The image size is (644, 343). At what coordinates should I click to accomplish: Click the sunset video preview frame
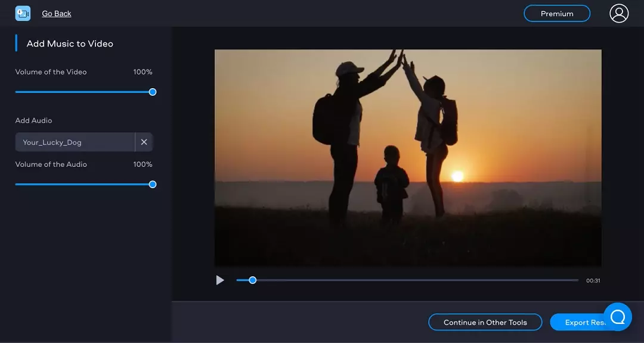point(408,158)
